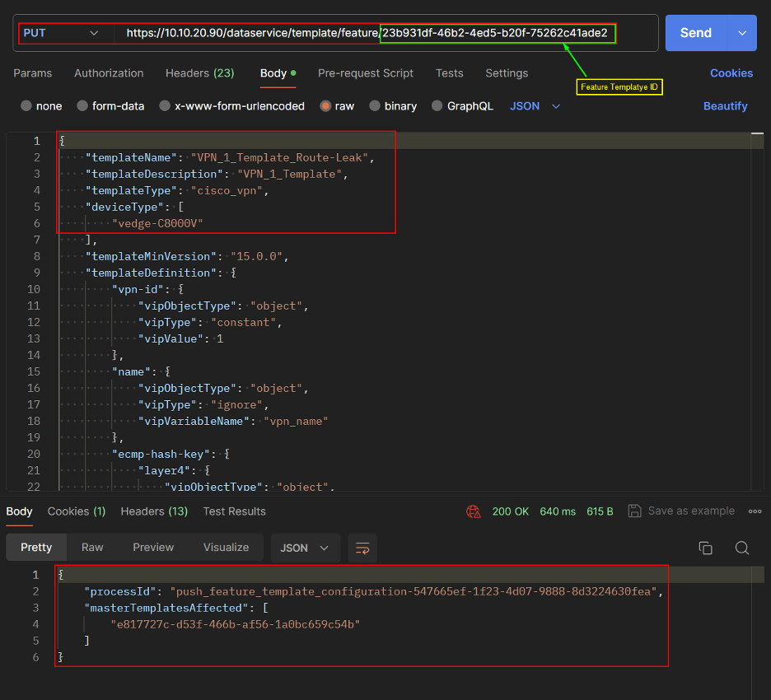
Task: Open the Pre-request Script tab
Action: 366,73
